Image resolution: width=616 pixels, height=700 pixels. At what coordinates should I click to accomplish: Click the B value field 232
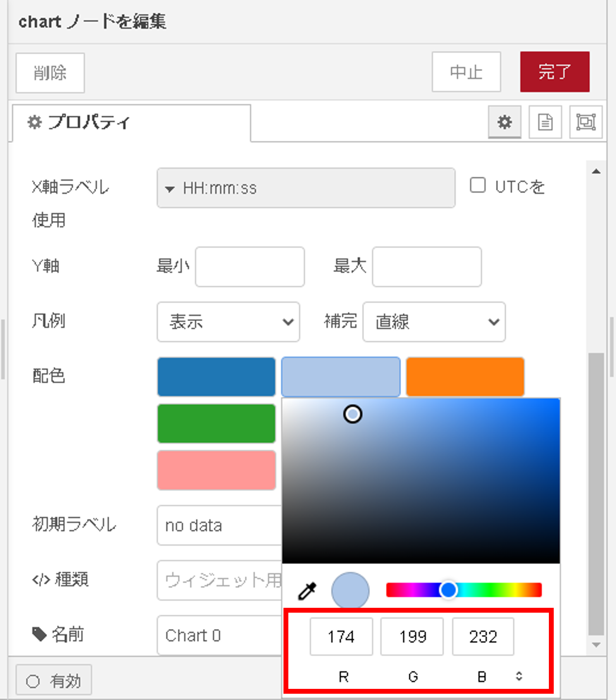tap(483, 636)
